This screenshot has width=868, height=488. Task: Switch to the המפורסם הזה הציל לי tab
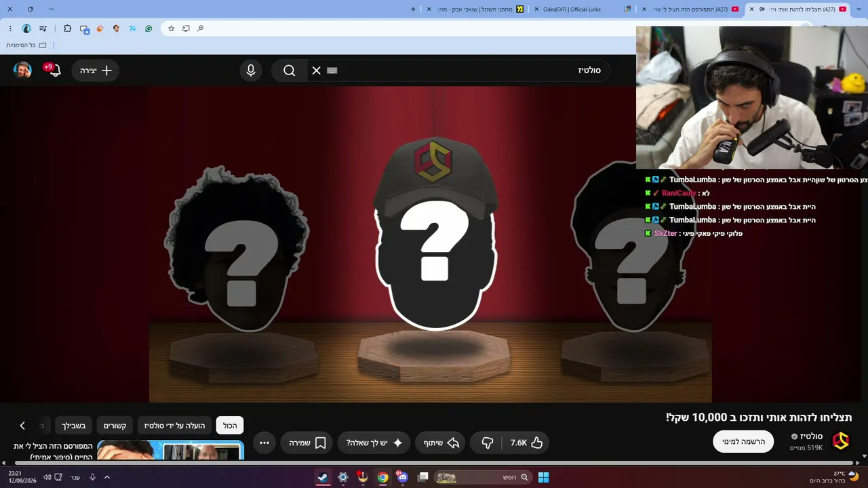point(690,9)
